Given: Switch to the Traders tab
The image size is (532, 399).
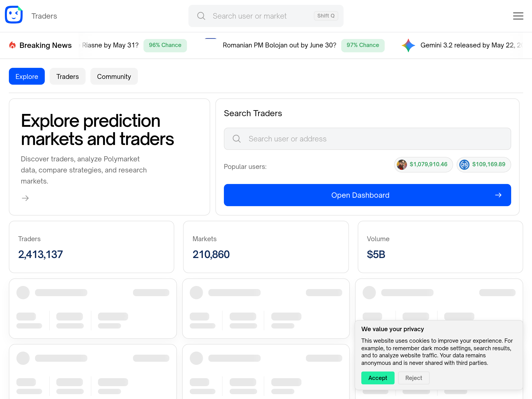Looking at the screenshot, I should pyautogui.click(x=68, y=76).
